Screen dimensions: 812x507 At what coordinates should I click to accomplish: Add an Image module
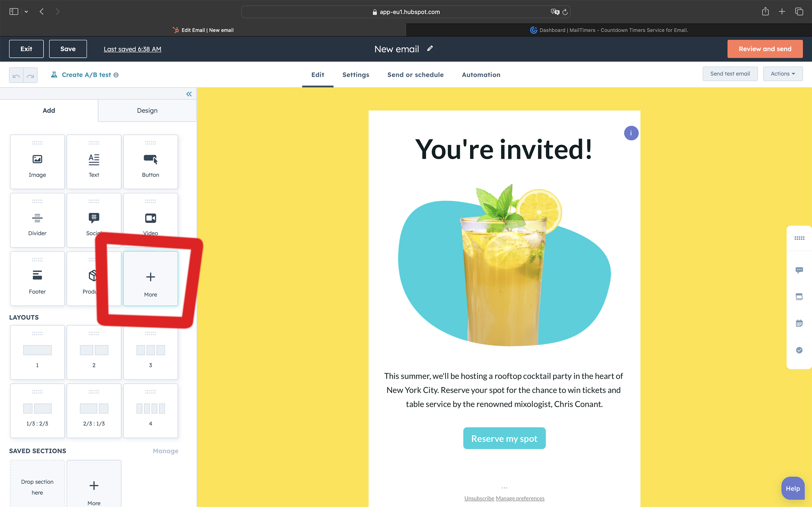click(x=37, y=162)
